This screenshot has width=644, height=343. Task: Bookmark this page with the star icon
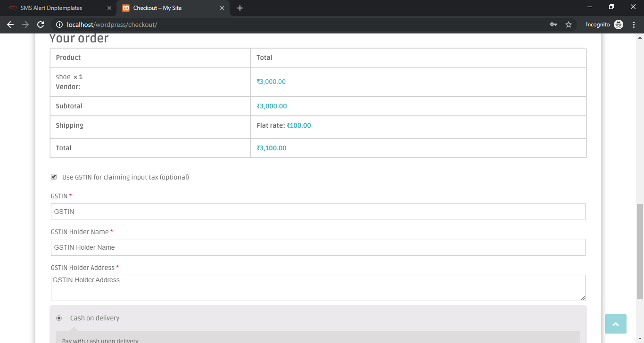[569, 24]
